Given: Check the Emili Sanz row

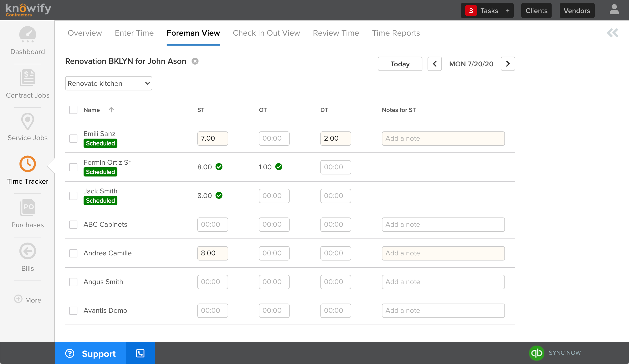Looking at the screenshot, I should (73, 139).
